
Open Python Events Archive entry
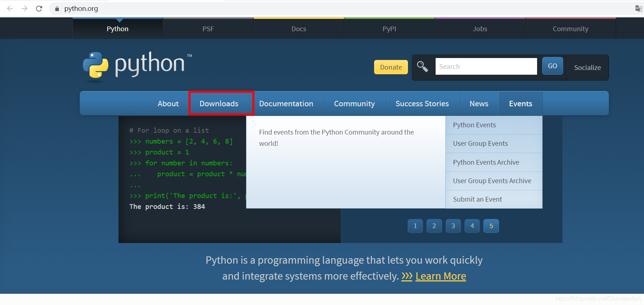pos(494,162)
